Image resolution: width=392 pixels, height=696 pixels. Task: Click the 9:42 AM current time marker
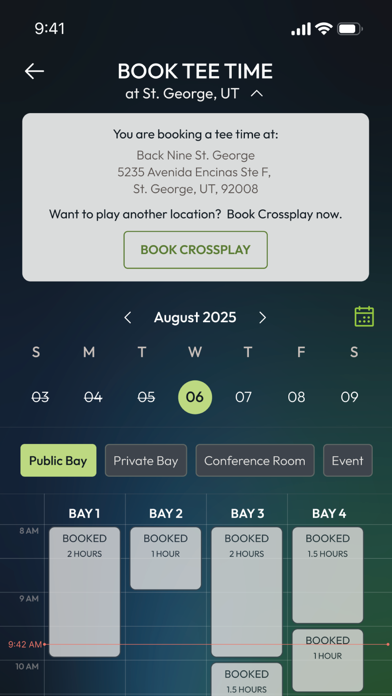click(x=25, y=644)
